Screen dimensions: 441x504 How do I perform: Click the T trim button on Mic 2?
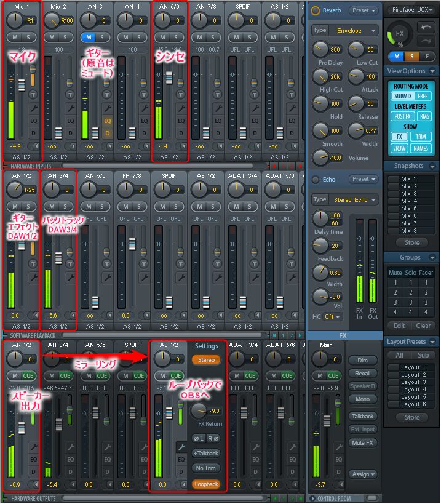pyautogui.click(x=70, y=95)
